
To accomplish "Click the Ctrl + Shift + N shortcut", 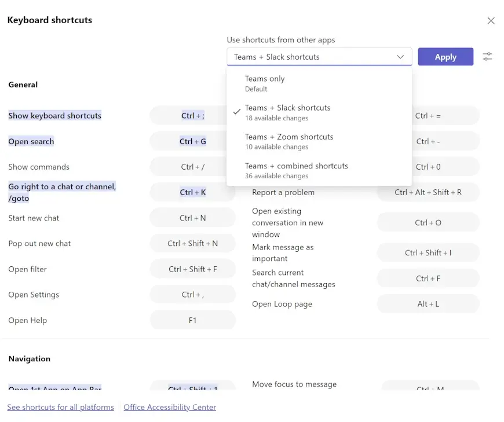I will pos(192,244).
